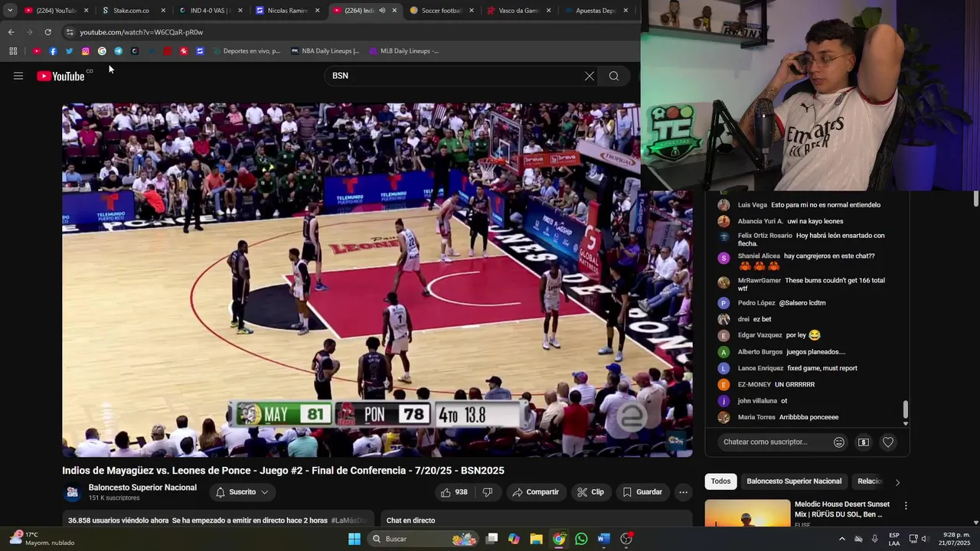Go to YouTube home via logo

click(60, 76)
